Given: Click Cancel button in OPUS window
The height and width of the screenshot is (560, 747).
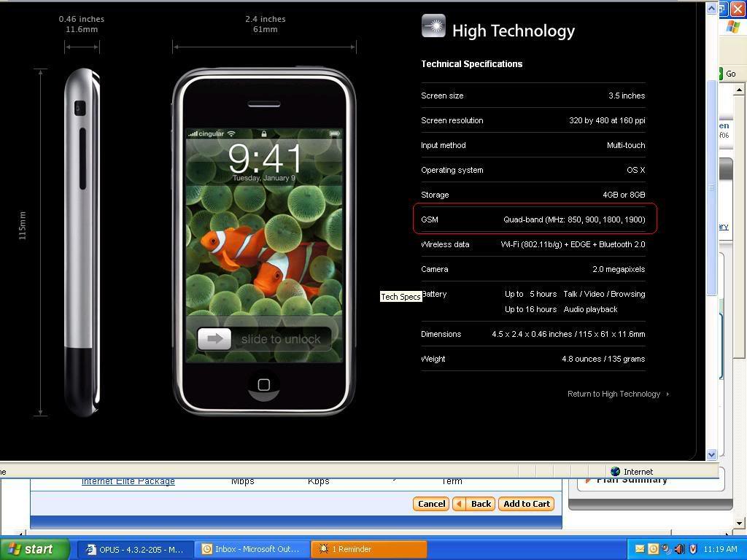Looking at the screenshot, I should (x=431, y=504).
